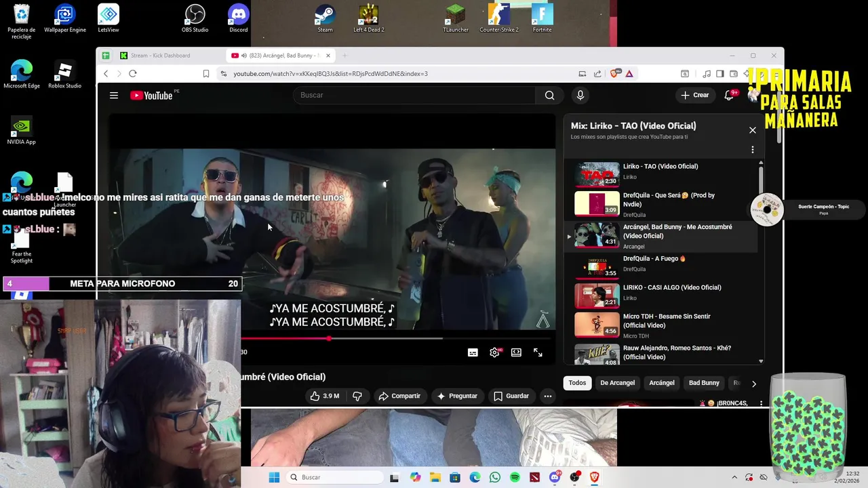The width and height of the screenshot is (868, 488).
Task: Toggle the Brave sidebar panel icon
Action: click(719, 74)
